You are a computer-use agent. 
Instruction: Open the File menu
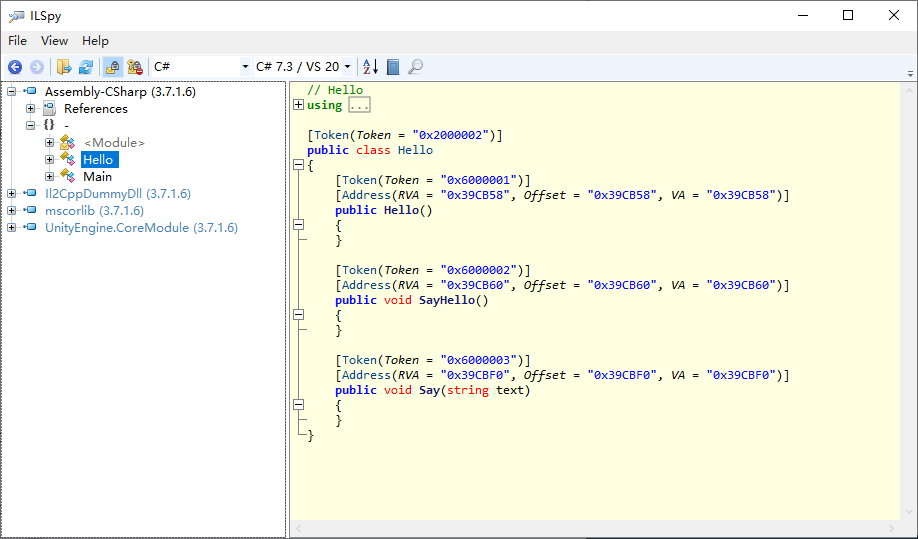[x=18, y=41]
